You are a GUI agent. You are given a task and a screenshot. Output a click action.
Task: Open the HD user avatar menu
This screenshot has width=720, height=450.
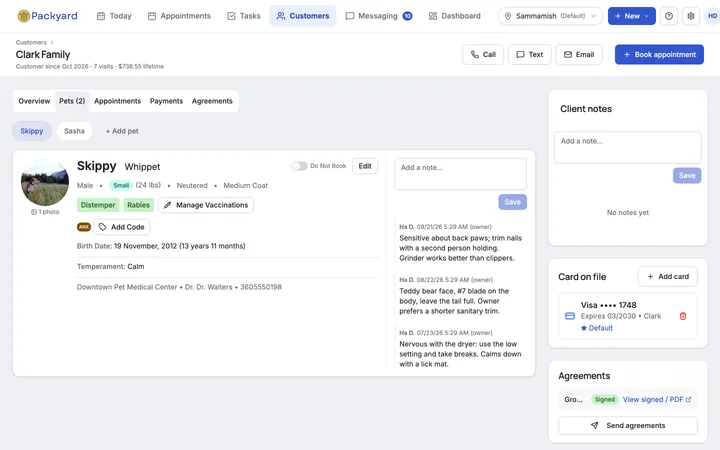[712, 16]
